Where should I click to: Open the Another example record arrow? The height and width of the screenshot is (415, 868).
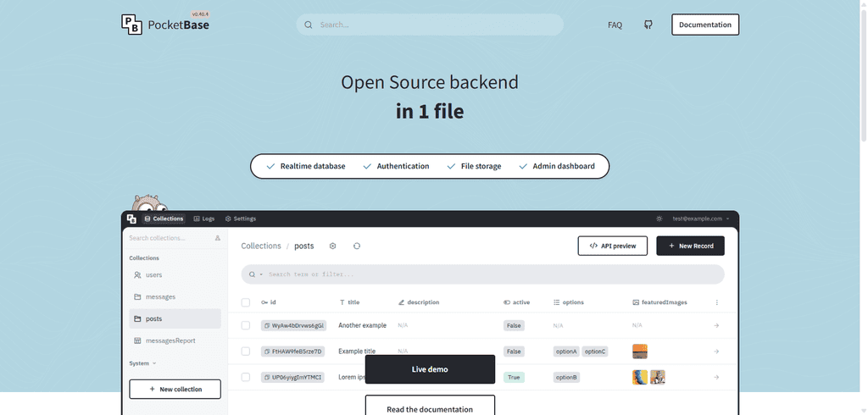pos(716,325)
